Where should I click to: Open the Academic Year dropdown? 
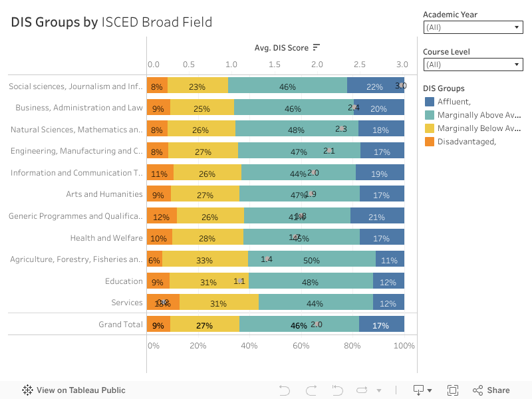(x=473, y=27)
